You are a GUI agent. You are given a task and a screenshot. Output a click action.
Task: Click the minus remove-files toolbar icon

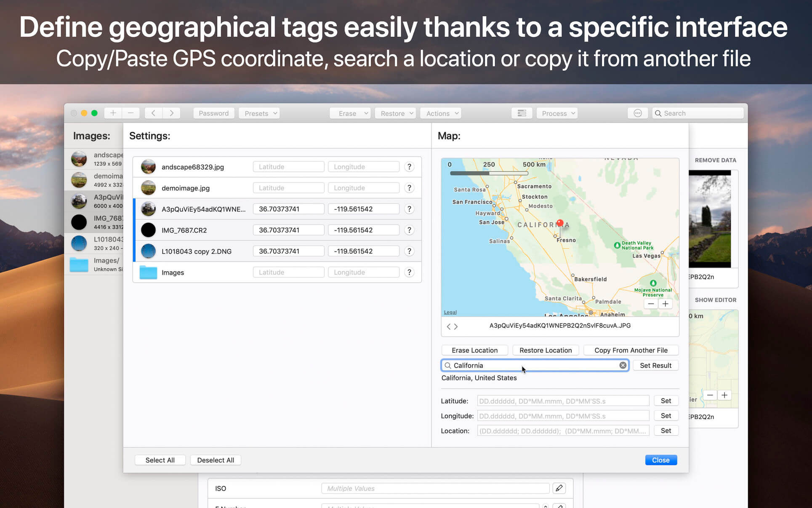(x=130, y=113)
